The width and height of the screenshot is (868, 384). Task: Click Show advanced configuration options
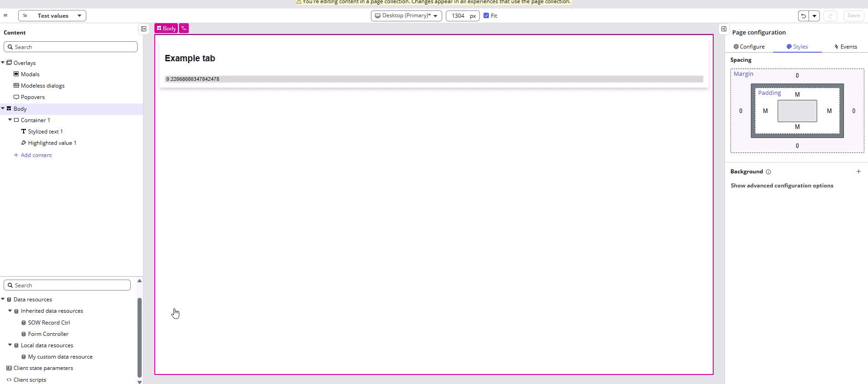click(x=782, y=186)
